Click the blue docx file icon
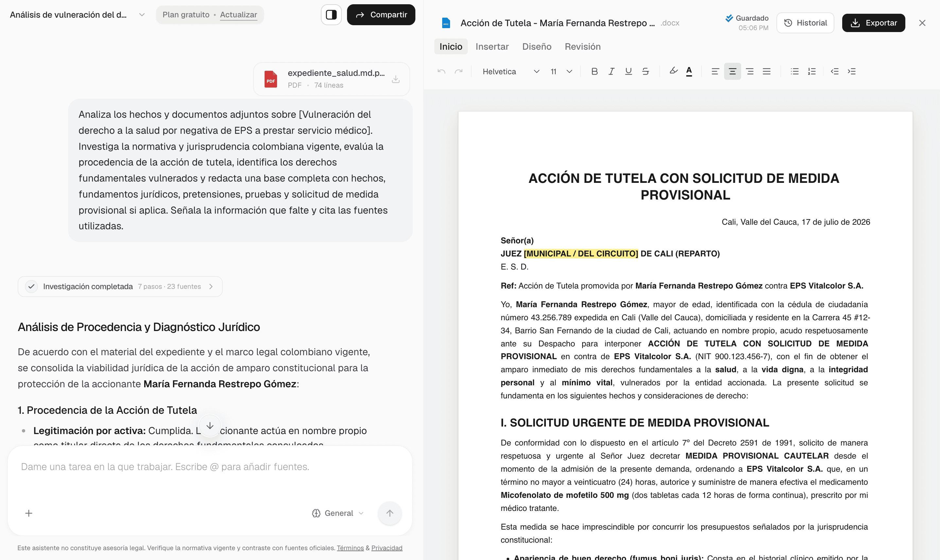This screenshot has height=560, width=940. [446, 23]
